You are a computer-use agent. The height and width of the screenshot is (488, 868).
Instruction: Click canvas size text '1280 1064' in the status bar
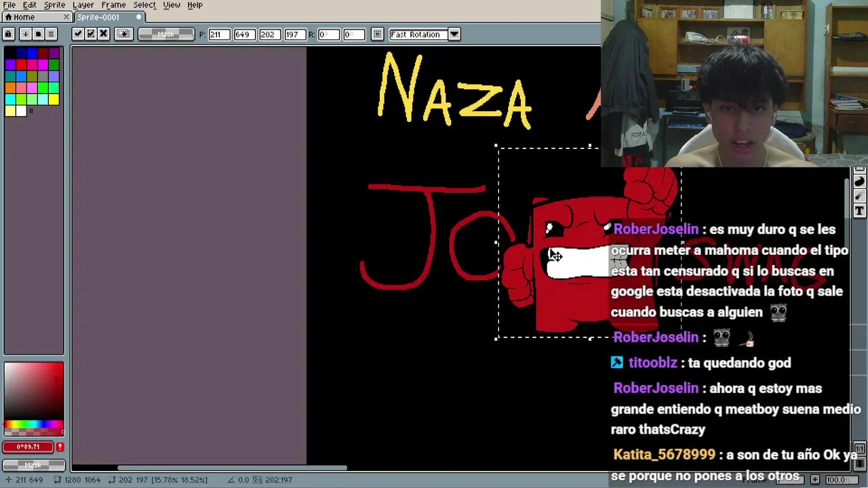pos(83,480)
